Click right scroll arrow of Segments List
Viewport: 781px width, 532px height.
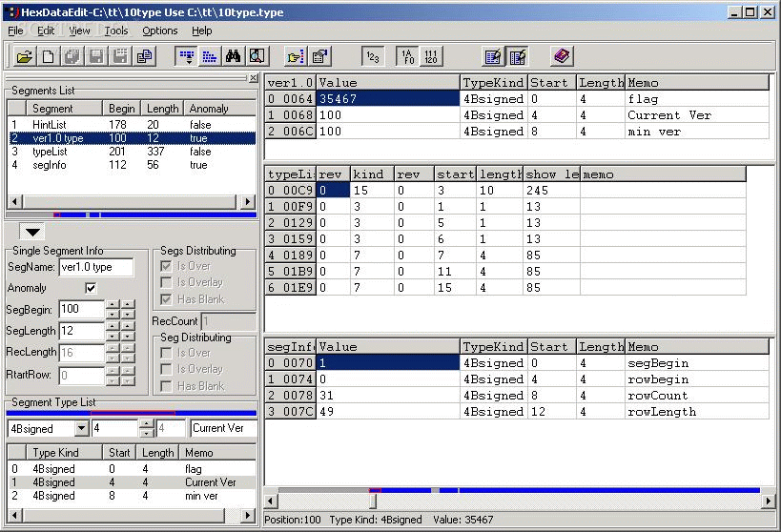(247, 202)
